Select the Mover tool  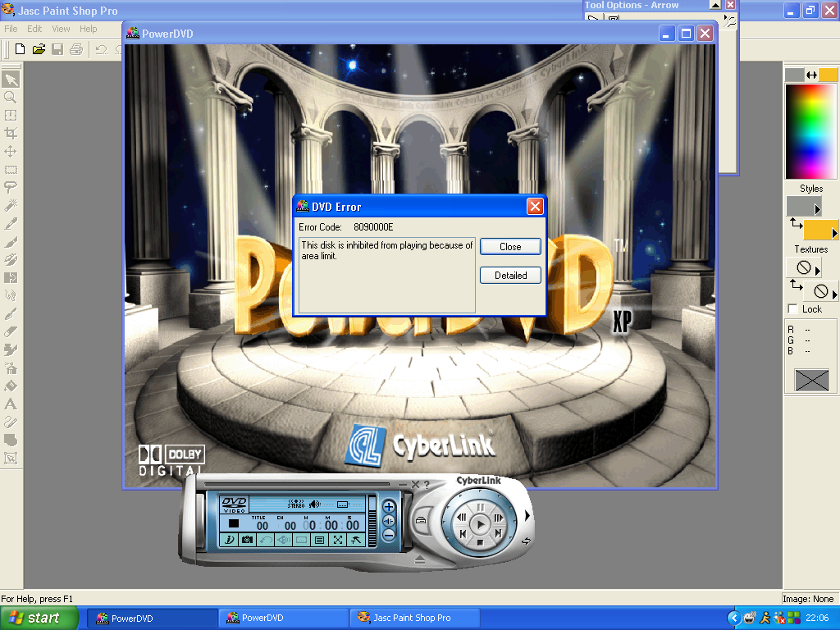point(11,152)
